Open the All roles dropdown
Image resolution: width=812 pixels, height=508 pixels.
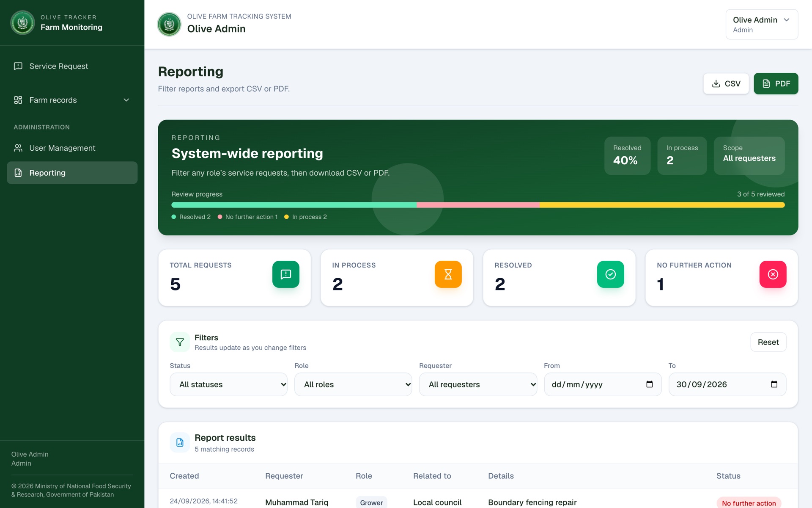tap(353, 384)
